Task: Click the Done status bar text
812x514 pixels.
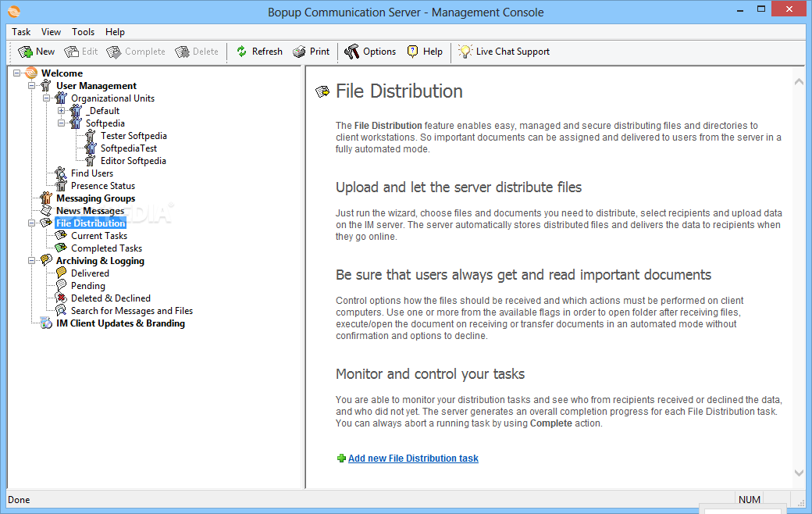Action: [19, 500]
